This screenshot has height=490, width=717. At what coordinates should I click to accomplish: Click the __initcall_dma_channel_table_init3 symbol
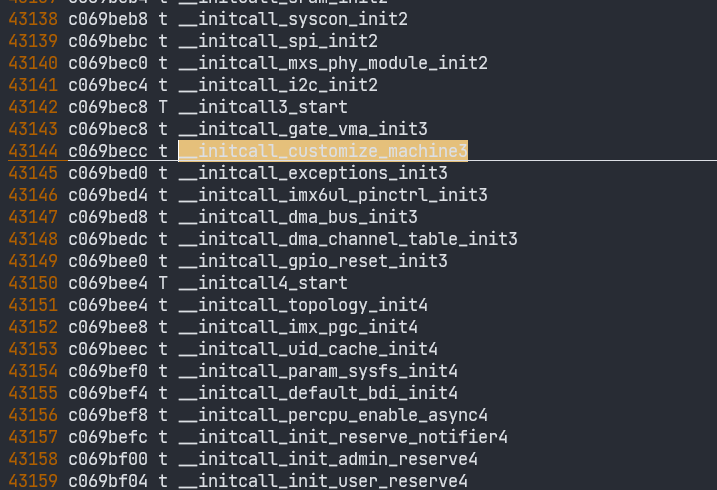point(348,239)
